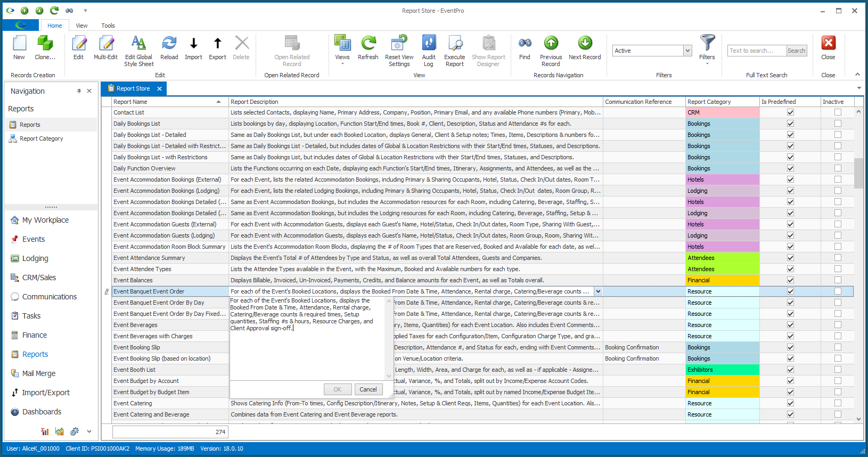The width and height of the screenshot is (868, 457).
Task: Open Dashboards navigation module
Action: click(42, 412)
